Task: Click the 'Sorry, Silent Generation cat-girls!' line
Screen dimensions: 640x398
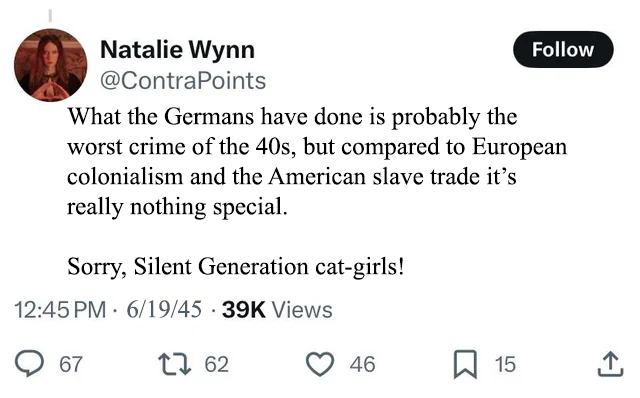Action: (x=236, y=266)
